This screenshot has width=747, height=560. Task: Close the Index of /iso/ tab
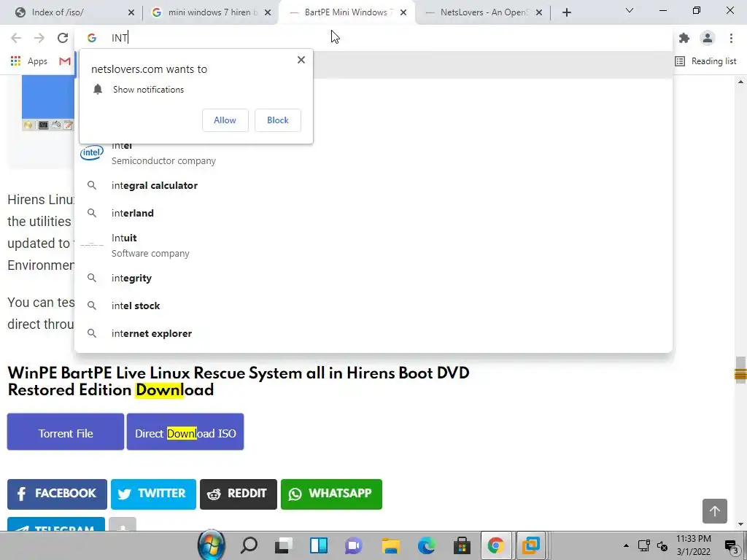coord(131,12)
